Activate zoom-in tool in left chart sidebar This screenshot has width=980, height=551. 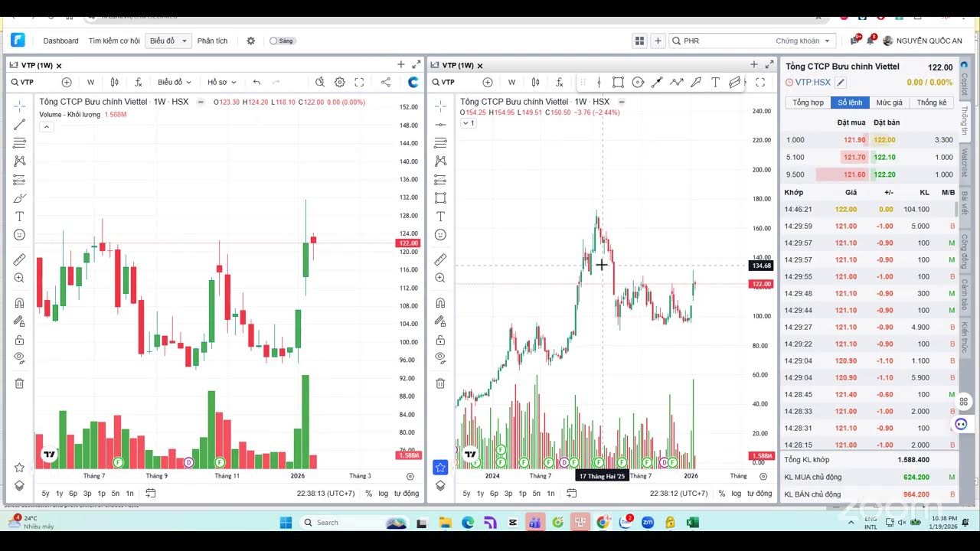(19, 278)
